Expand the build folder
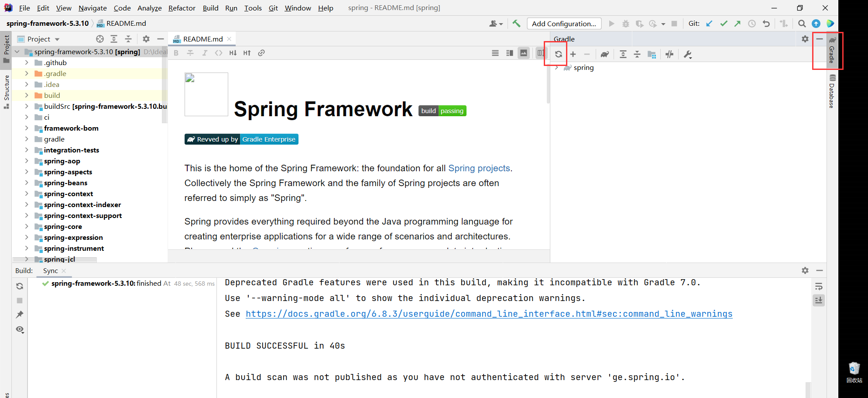Image resolution: width=868 pixels, height=398 pixels. click(27, 95)
